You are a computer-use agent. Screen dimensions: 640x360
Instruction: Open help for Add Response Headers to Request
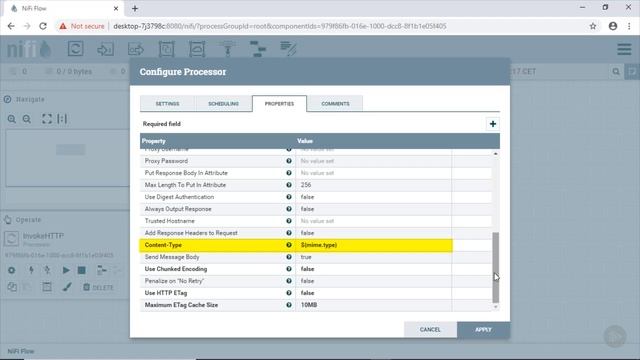[x=289, y=233]
